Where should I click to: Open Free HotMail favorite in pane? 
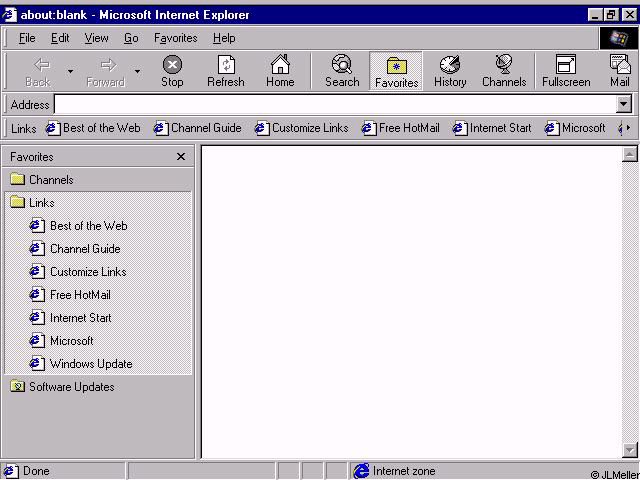click(x=70, y=295)
